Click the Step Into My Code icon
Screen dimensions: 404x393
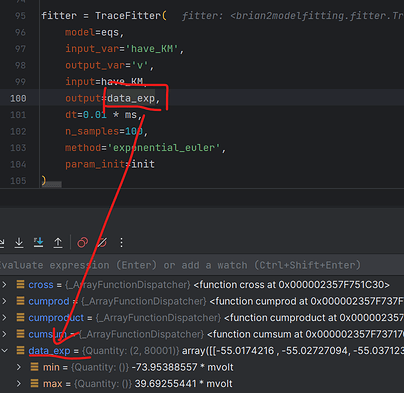click(39, 242)
